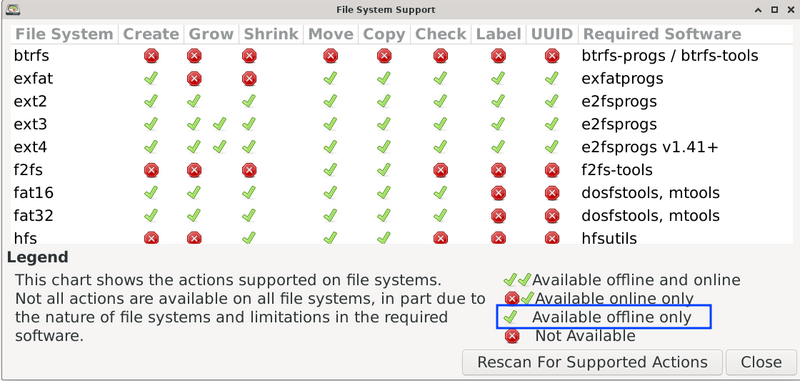Click the f2fs Check red cross icon

pos(441,170)
